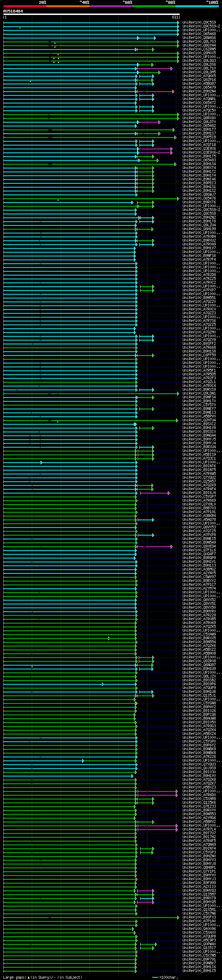Open hit UniRef100_Q8RX80

pyautogui.click(x=199, y=118)
